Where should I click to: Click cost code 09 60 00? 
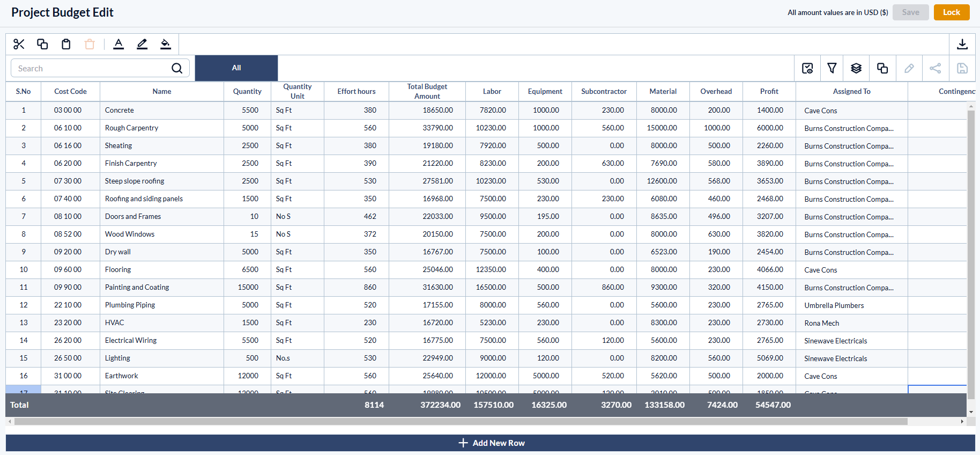[x=68, y=269]
